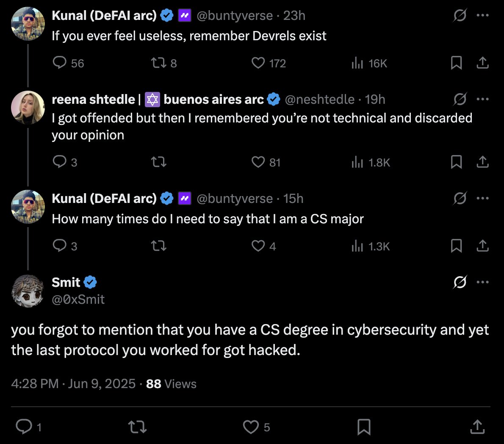Reply to Smit's main tweet
The image size is (504, 444).
(x=24, y=427)
